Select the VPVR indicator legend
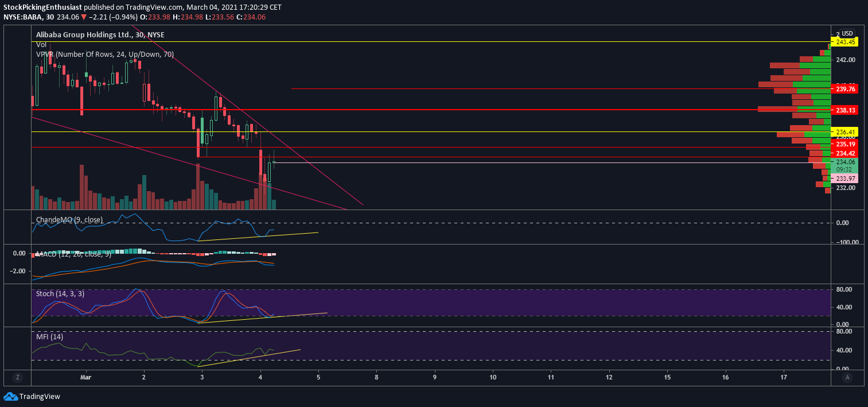 point(105,54)
